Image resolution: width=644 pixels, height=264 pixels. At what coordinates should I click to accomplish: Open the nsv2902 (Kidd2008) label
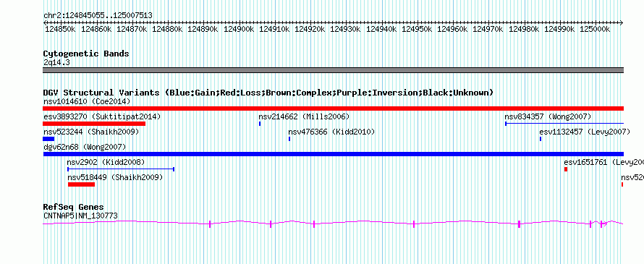106,162
